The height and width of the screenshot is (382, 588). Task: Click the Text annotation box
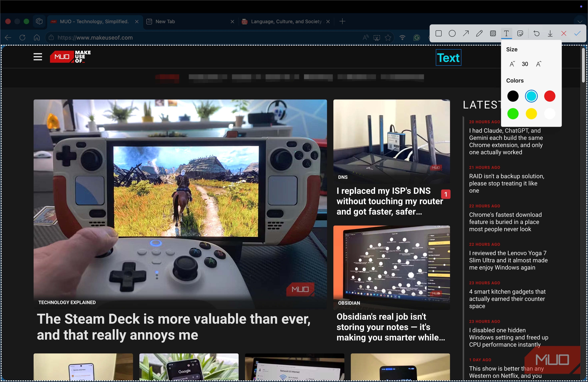tap(448, 58)
